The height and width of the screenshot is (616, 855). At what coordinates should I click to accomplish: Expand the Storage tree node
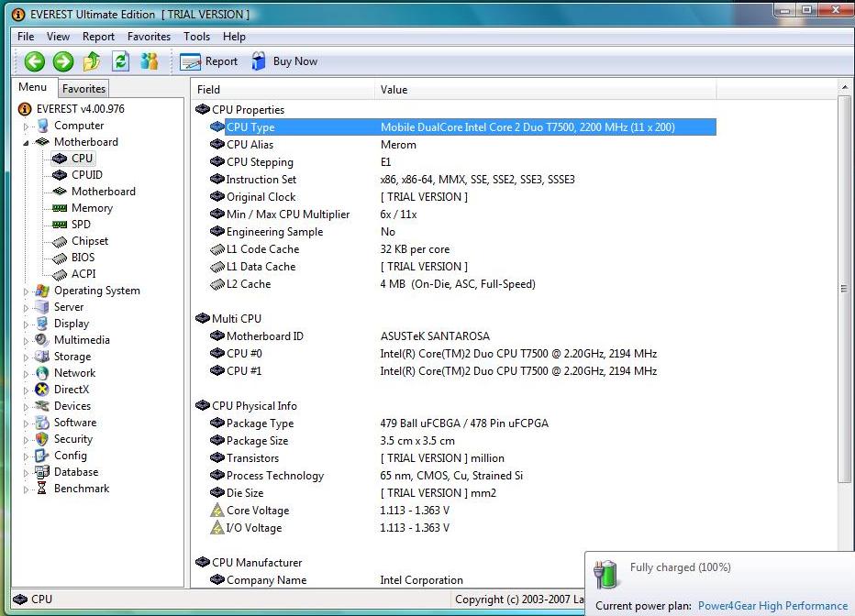pos(26,357)
